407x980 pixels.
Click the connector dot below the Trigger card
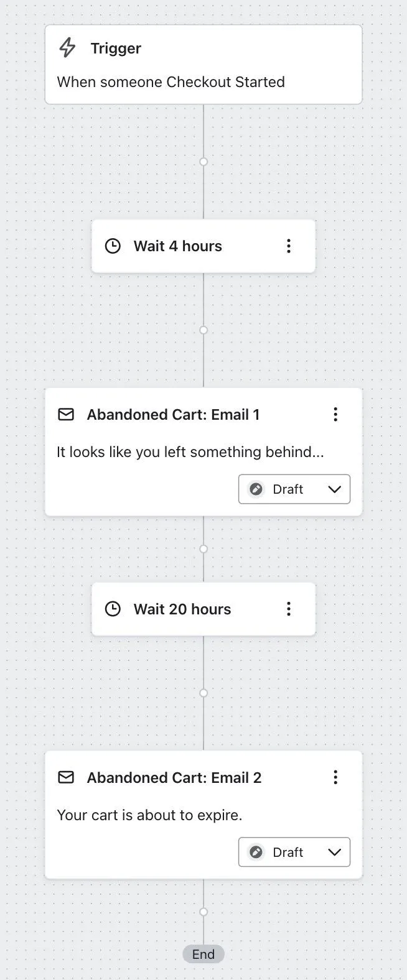pyautogui.click(x=203, y=161)
